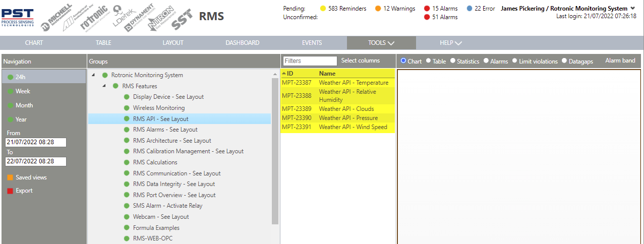The height and width of the screenshot is (244, 644).
Task: Click the From date field
Action: click(36, 143)
